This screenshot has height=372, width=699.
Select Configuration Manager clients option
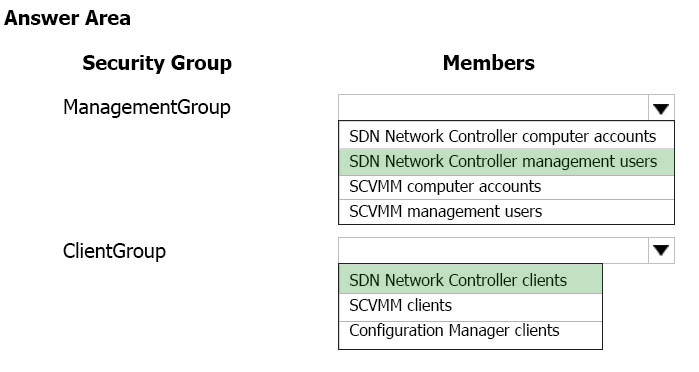470,332
